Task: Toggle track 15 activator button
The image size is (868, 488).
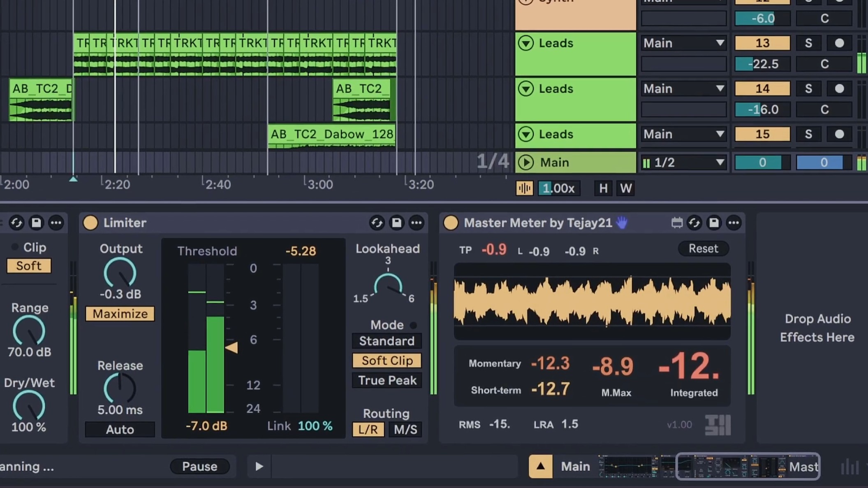Action: click(762, 134)
